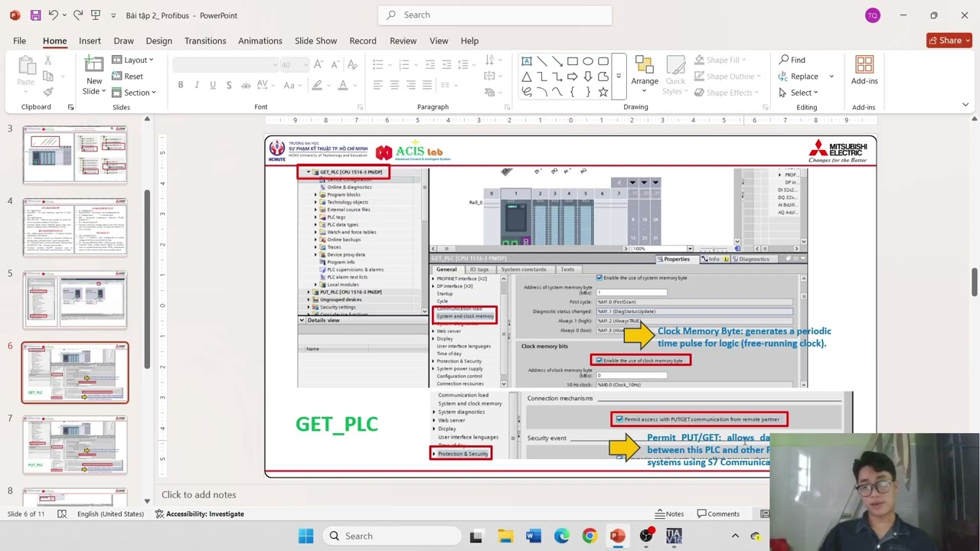Viewport: 980px width, 551px height.
Task: Click the English (United States) language indicator
Action: coord(110,514)
